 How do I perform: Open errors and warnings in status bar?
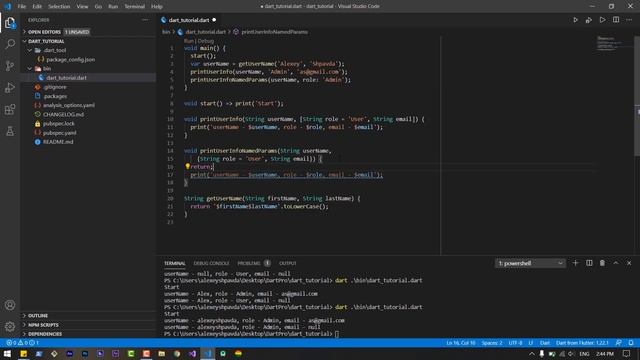coord(22,343)
